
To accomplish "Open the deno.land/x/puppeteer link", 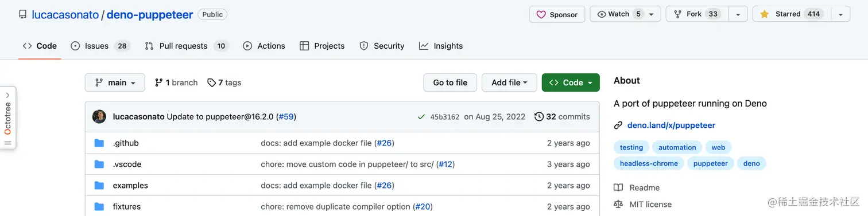I will [671, 125].
